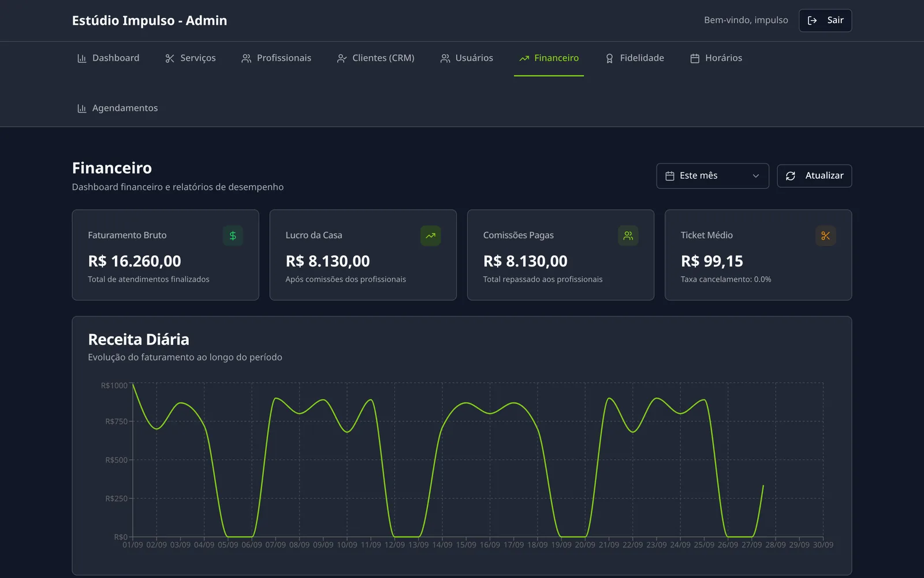Click the user-check icon next to Clientes (CRM)
The height and width of the screenshot is (578, 924).
pyautogui.click(x=342, y=58)
